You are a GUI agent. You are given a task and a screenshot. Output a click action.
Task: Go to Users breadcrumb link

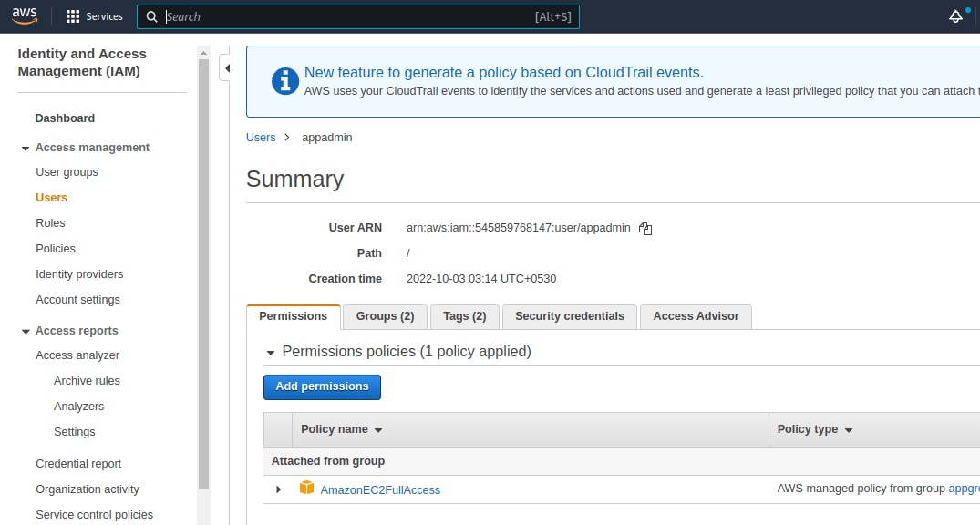pos(261,138)
